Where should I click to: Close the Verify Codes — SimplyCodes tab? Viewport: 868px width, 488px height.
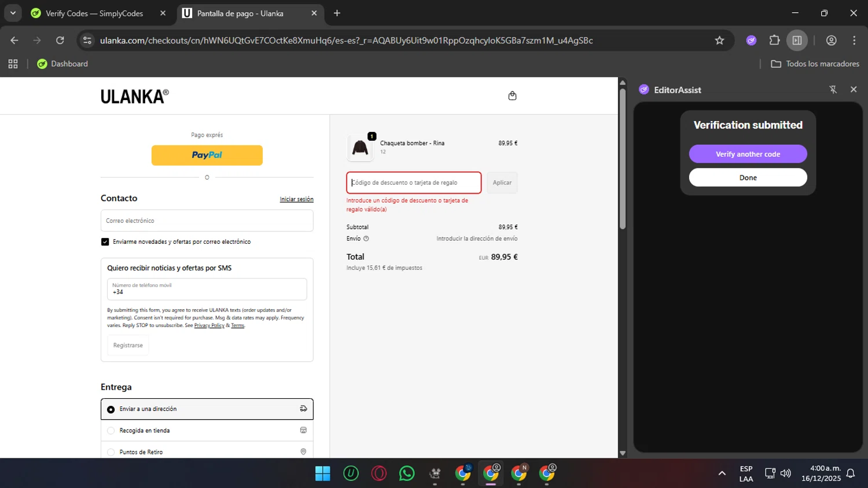coord(163,13)
